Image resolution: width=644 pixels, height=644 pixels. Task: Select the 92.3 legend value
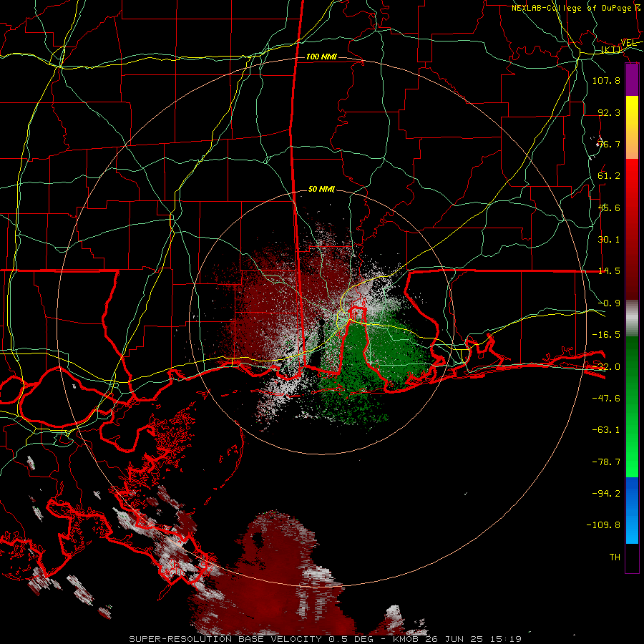[609, 112]
